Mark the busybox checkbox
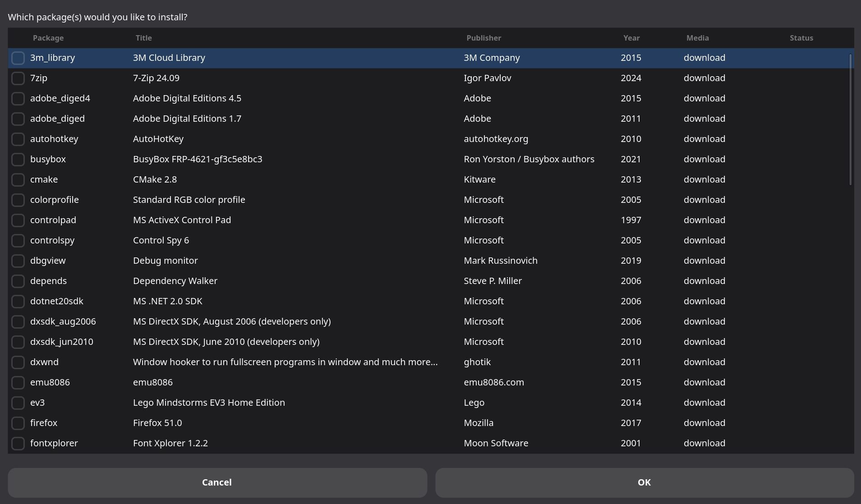 [18, 160]
